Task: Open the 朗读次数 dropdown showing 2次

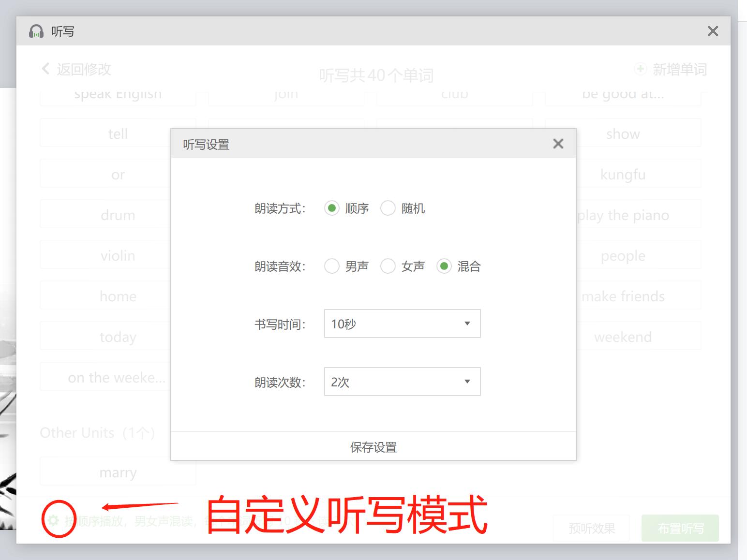Action: [x=402, y=382]
